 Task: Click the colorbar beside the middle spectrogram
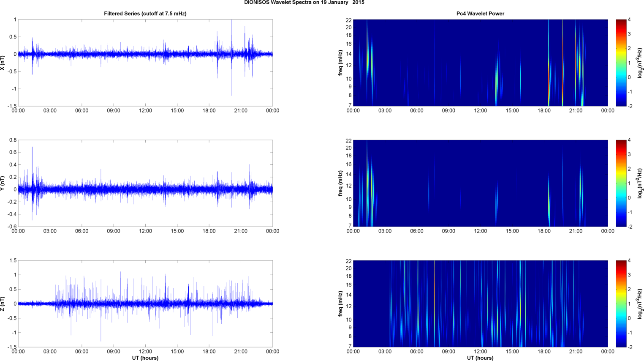point(621,183)
